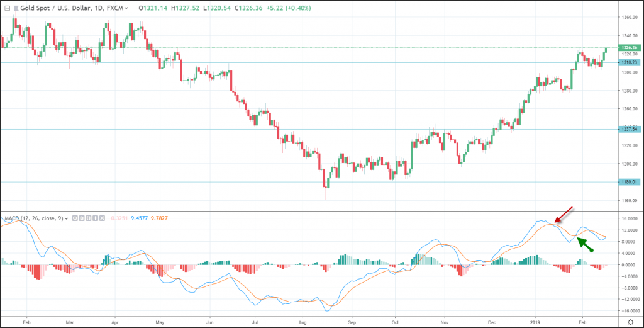The image size is (644, 328).
Task: Open MACD settings gear icon
Action: pyautogui.click(x=80, y=218)
